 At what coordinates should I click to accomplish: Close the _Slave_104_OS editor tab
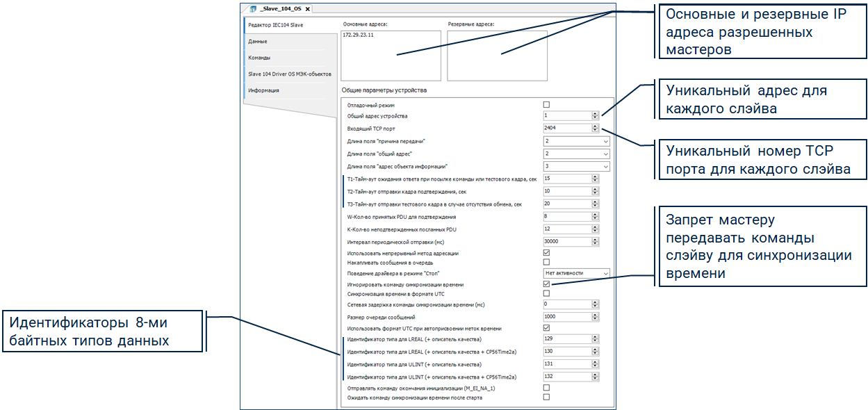click(x=308, y=9)
